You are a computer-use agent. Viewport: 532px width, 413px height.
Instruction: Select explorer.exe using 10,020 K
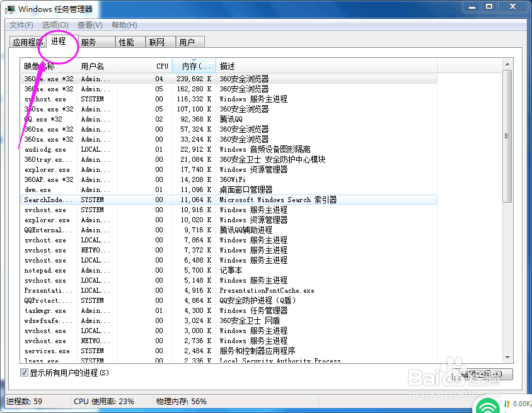point(229,220)
